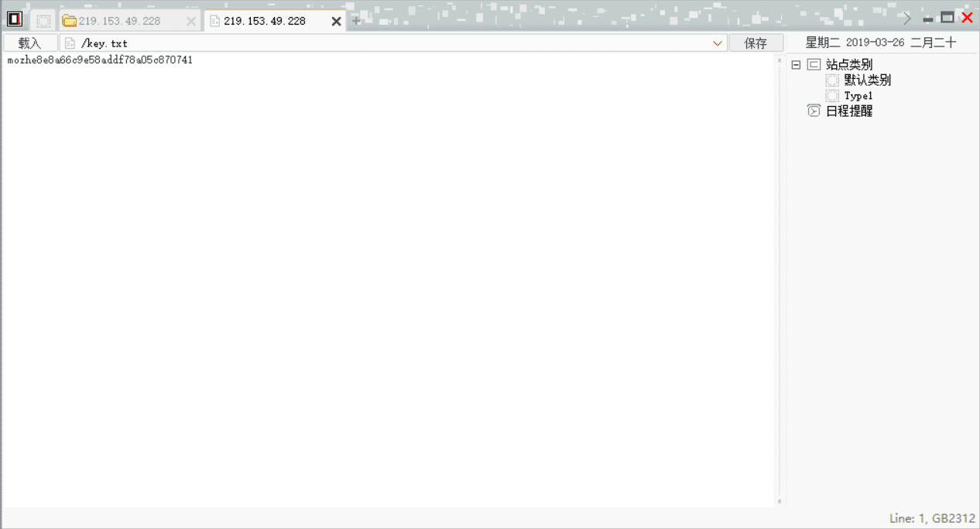Open the dotted-square home tab

(x=44, y=21)
